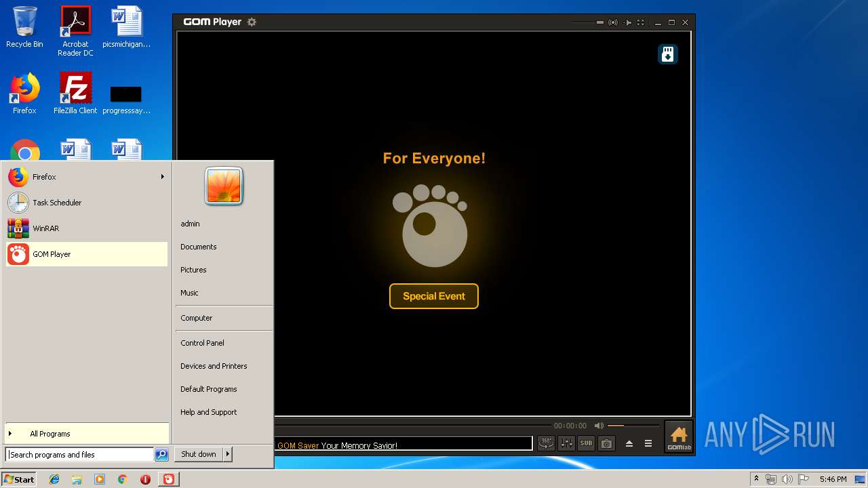Open the equalizer control panel button

coord(566,443)
